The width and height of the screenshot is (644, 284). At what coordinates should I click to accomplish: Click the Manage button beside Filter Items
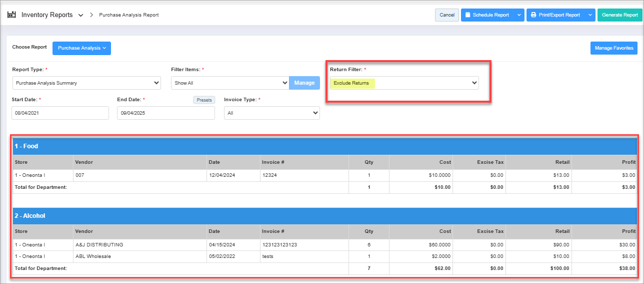304,83
